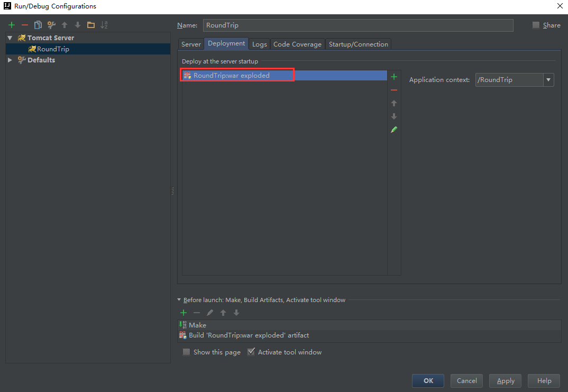Move before launch task down
The width and height of the screenshot is (568, 392).
click(x=236, y=313)
